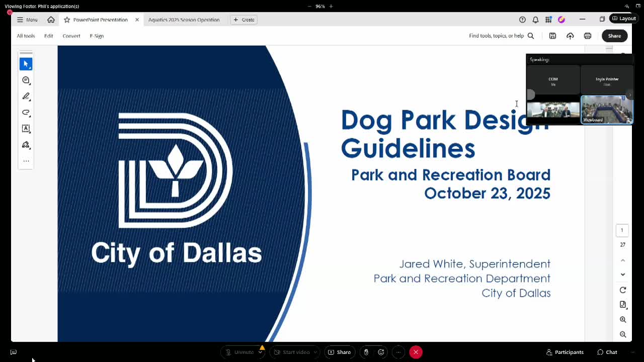Toggle Unmute microphone in meeting bar
644x362 pixels.
click(x=239, y=352)
